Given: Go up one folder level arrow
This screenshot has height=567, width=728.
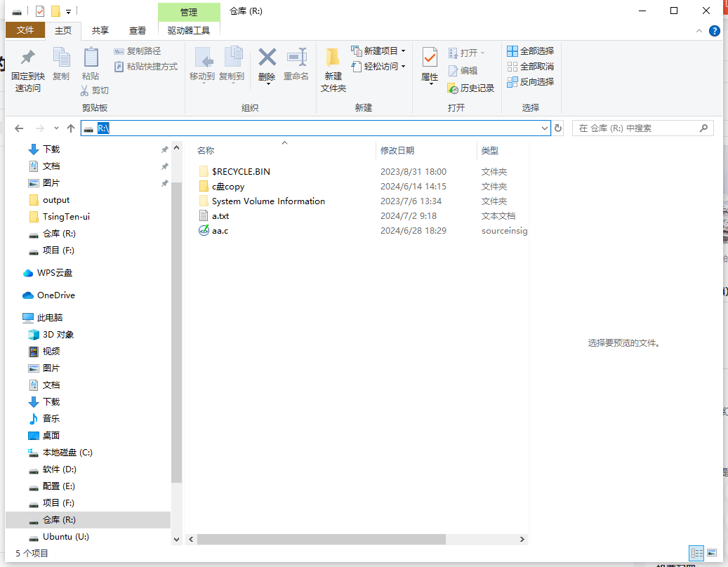Looking at the screenshot, I should pyautogui.click(x=71, y=128).
